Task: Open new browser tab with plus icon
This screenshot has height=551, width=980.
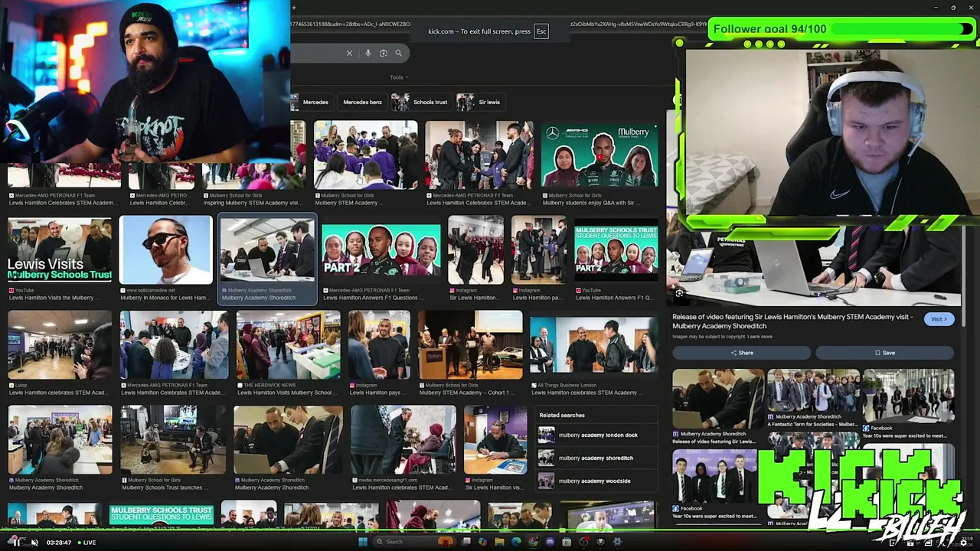Action: 294,8
